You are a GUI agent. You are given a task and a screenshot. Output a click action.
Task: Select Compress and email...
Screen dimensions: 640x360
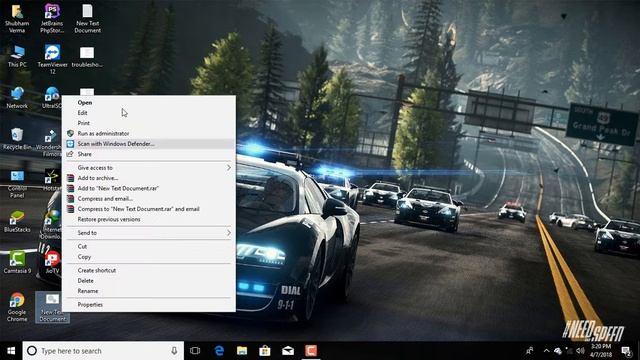[149, 199]
